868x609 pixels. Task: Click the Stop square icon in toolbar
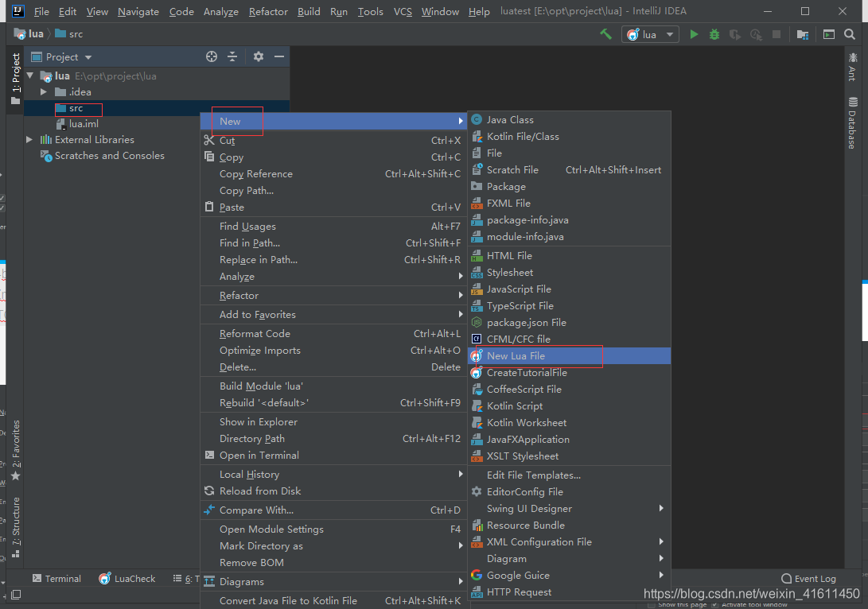tap(776, 34)
